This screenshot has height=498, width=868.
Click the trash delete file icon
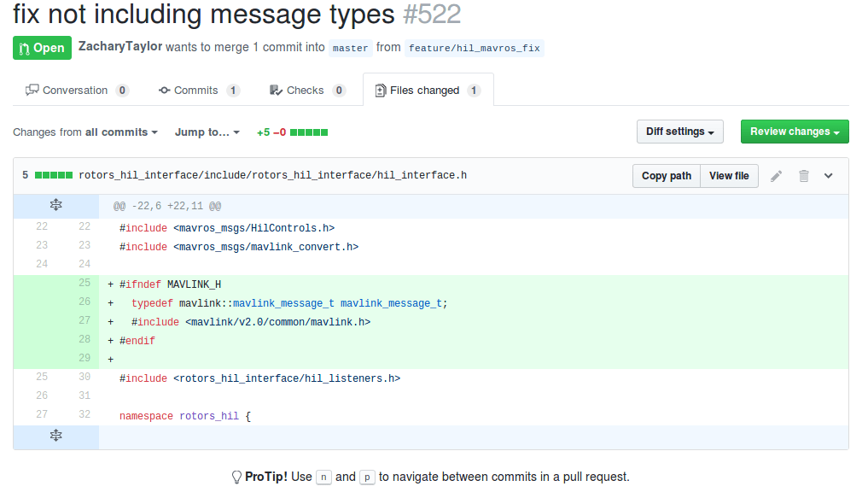point(803,176)
